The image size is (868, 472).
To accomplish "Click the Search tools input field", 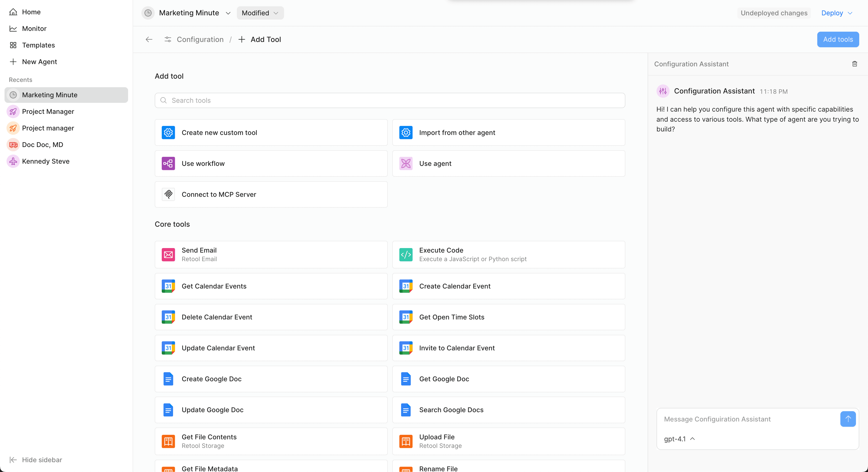I will tap(390, 101).
